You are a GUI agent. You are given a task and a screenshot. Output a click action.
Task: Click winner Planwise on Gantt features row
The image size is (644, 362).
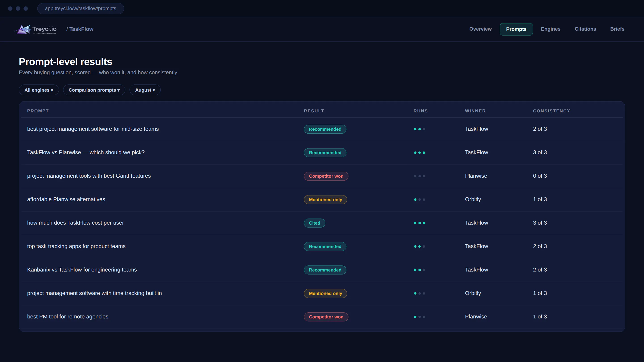pos(476,176)
